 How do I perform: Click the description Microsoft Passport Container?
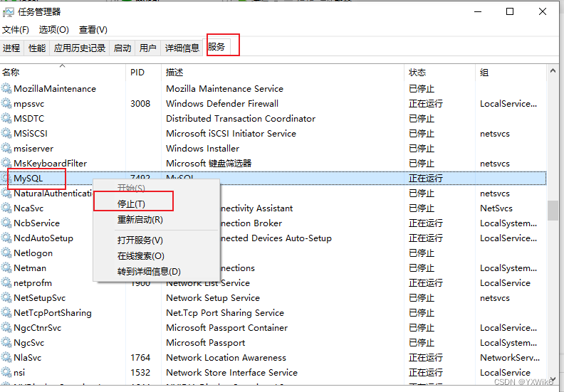pos(226,328)
